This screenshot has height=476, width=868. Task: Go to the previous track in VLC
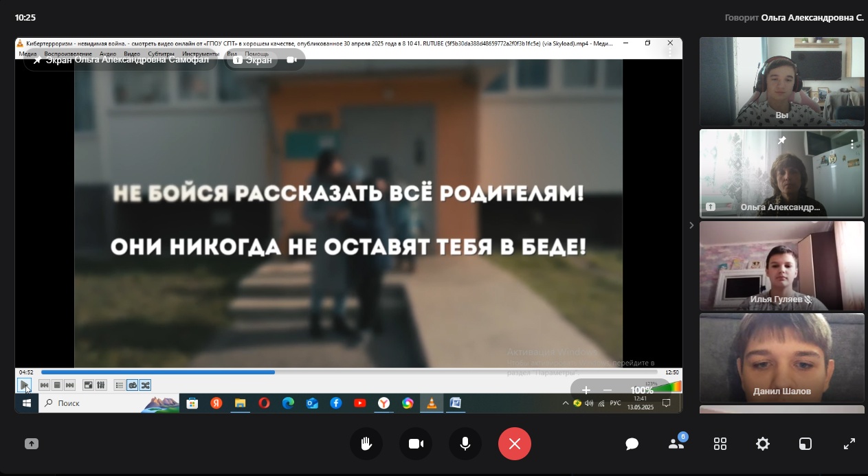pos(45,385)
